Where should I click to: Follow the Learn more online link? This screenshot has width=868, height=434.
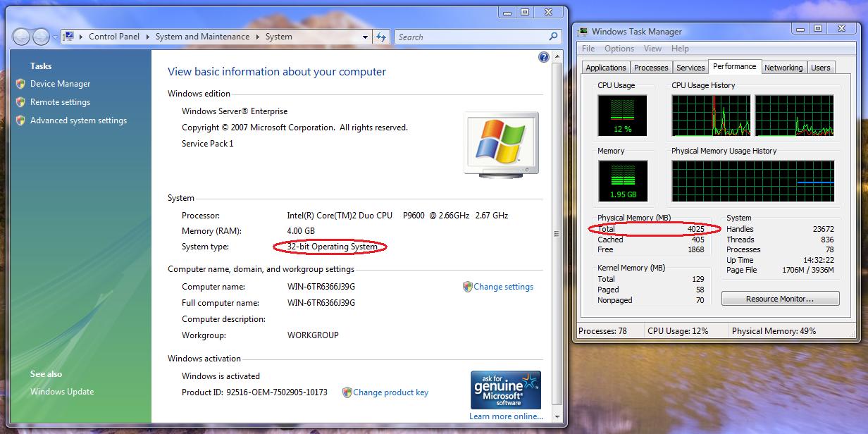(x=506, y=416)
